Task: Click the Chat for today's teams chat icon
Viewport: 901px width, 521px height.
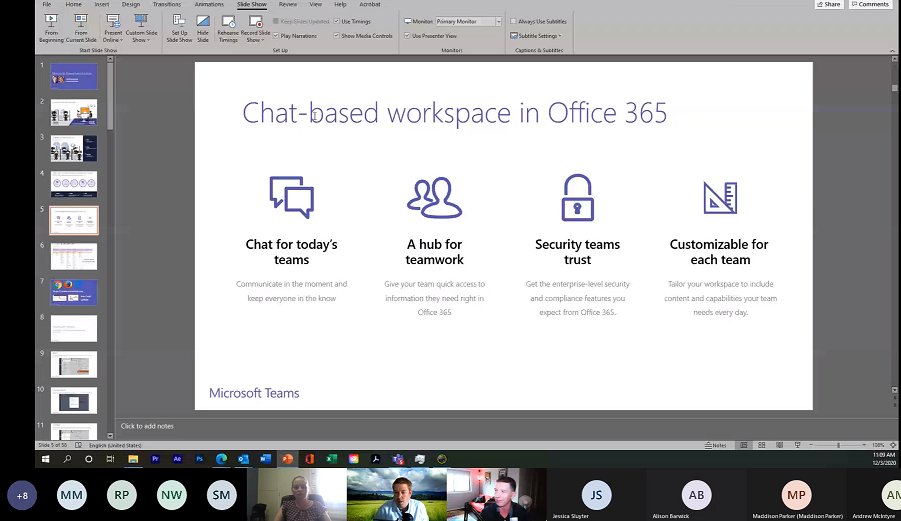Action: pos(291,197)
